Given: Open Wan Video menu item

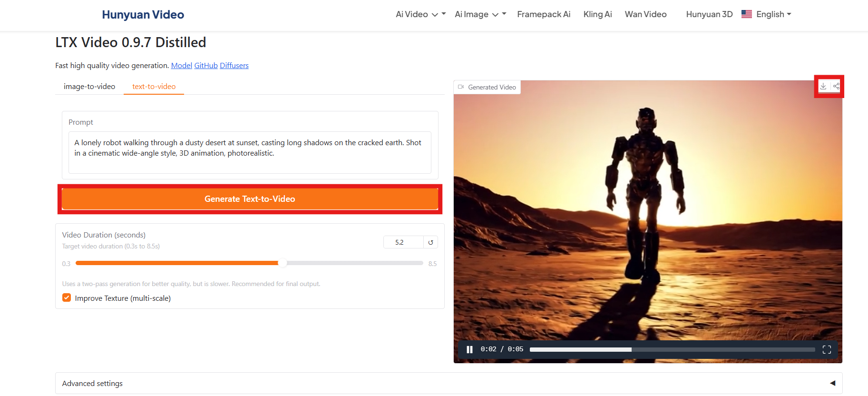Looking at the screenshot, I should [x=645, y=14].
